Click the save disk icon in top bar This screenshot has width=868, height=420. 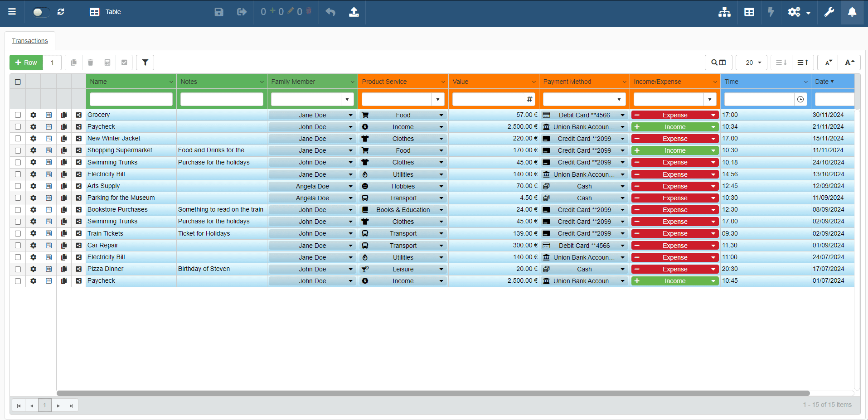tap(219, 12)
